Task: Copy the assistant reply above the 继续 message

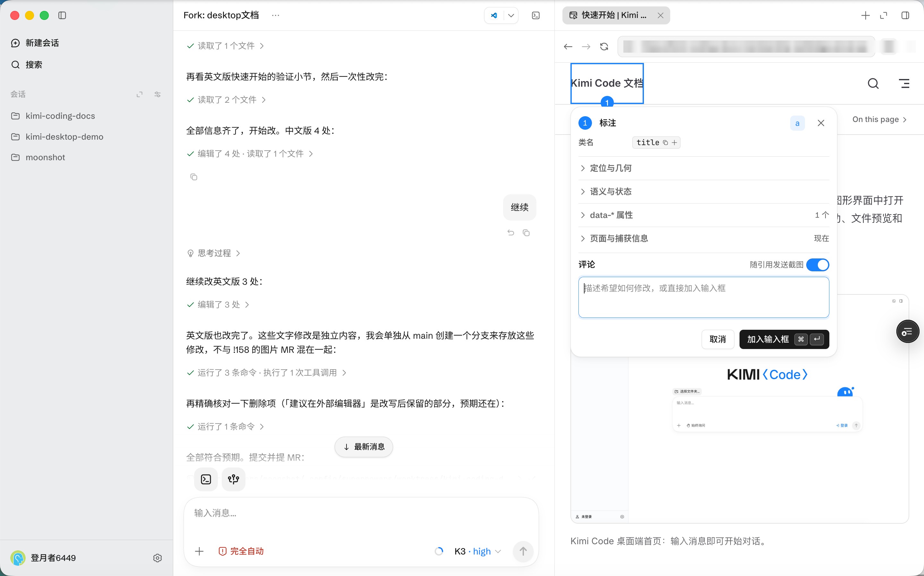Action: 194,177
